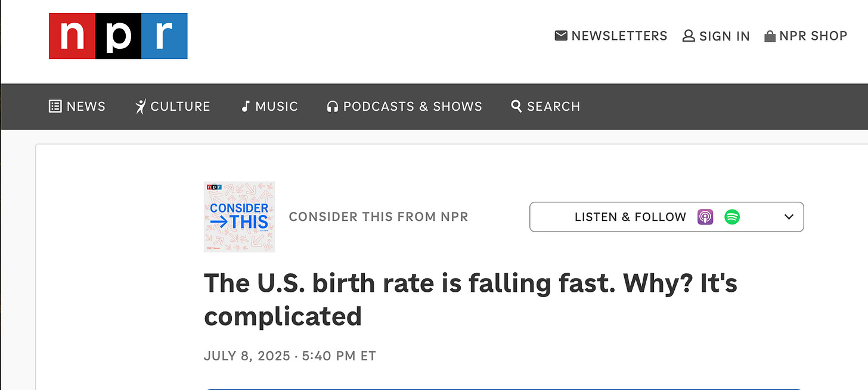
Task: Open the Podcasts & Shows menu
Action: pyautogui.click(x=404, y=107)
